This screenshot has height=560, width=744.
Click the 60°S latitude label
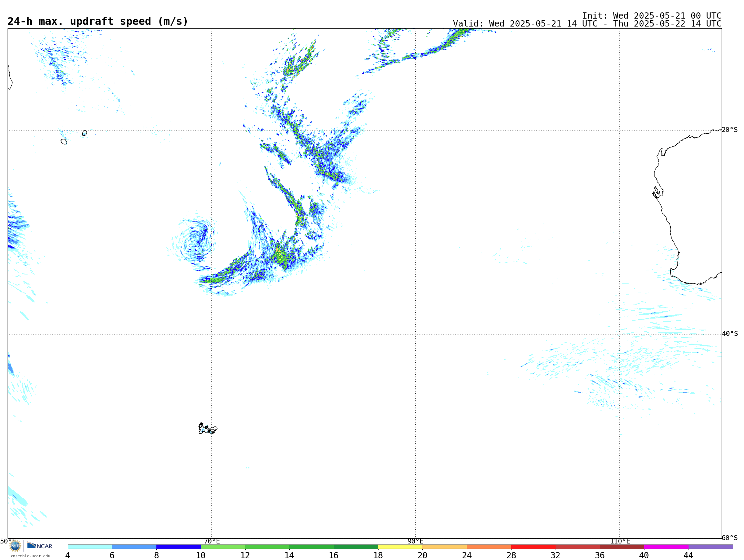pyautogui.click(x=730, y=538)
